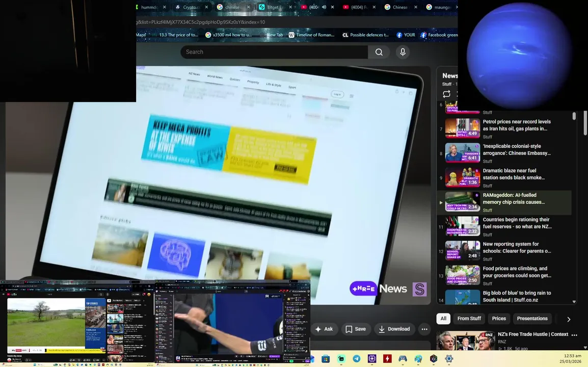Select the 'Prices' filter chip
The width and height of the screenshot is (588, 367).
tap(499, 319)
